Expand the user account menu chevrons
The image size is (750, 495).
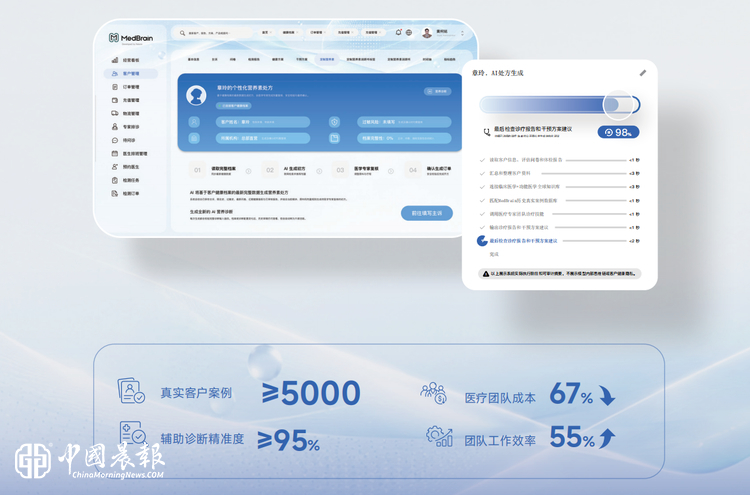click(462, 33)
